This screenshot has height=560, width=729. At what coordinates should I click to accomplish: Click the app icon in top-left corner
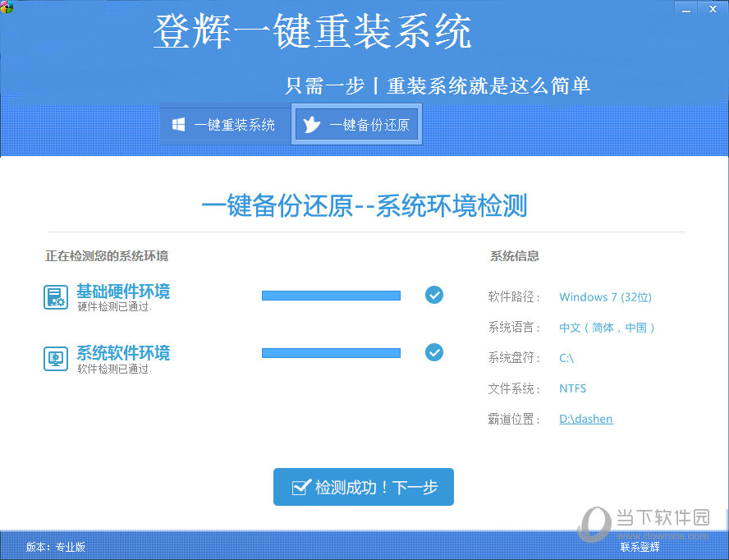click(7, 7)
